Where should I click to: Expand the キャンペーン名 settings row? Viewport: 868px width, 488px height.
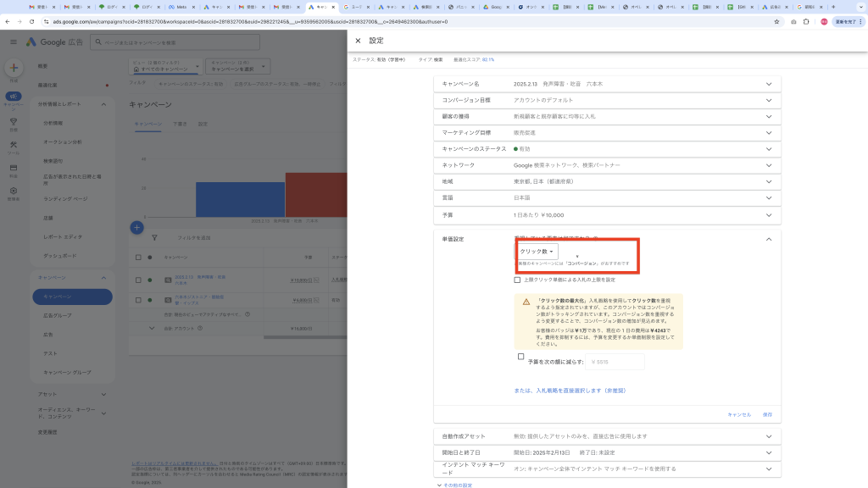pyautogui.click(x=769, y=84)
